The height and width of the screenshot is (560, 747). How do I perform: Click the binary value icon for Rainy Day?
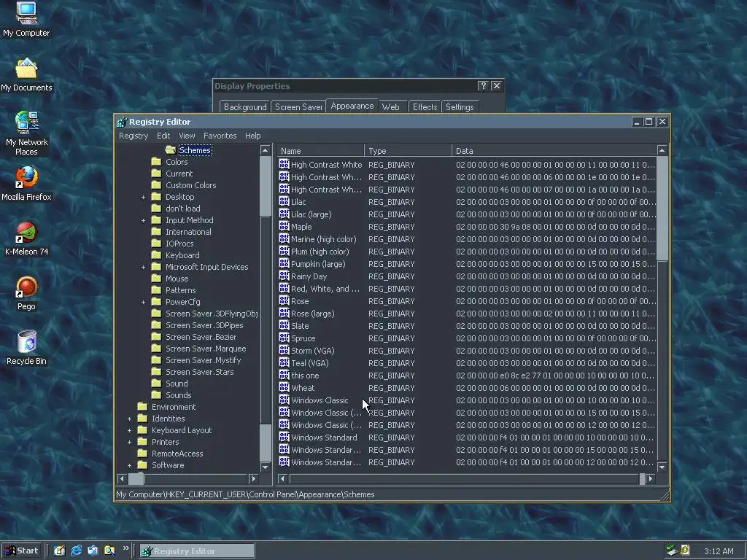[x=284, y=276]
